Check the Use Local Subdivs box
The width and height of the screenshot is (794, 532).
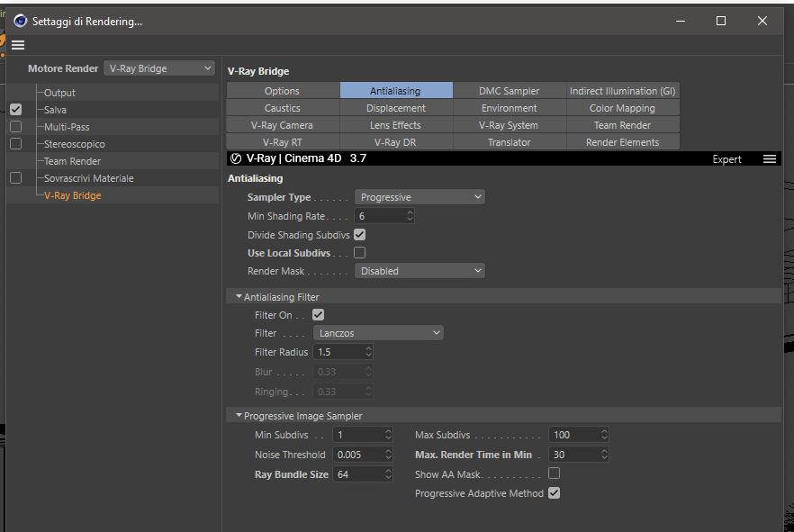pyautogui.click(x=359, y=253)
